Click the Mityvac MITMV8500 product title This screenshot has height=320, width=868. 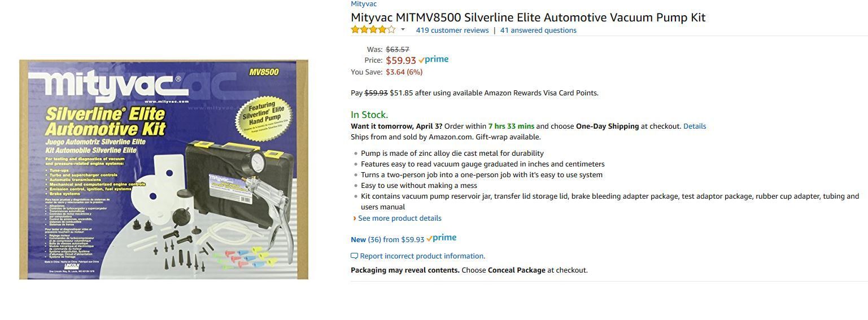[528, 17]
